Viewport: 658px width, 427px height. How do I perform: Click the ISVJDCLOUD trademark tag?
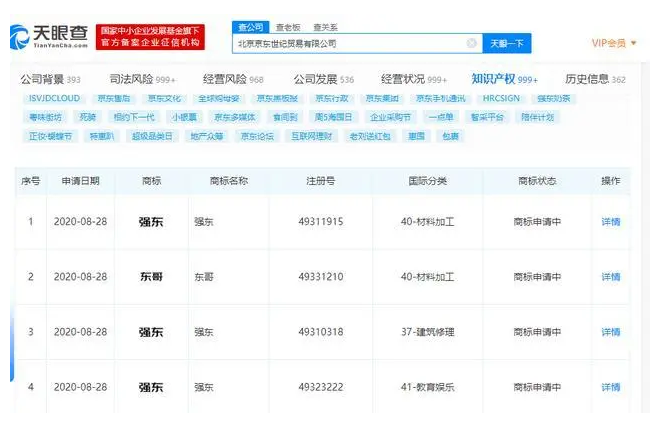click(x=54, y=99)
